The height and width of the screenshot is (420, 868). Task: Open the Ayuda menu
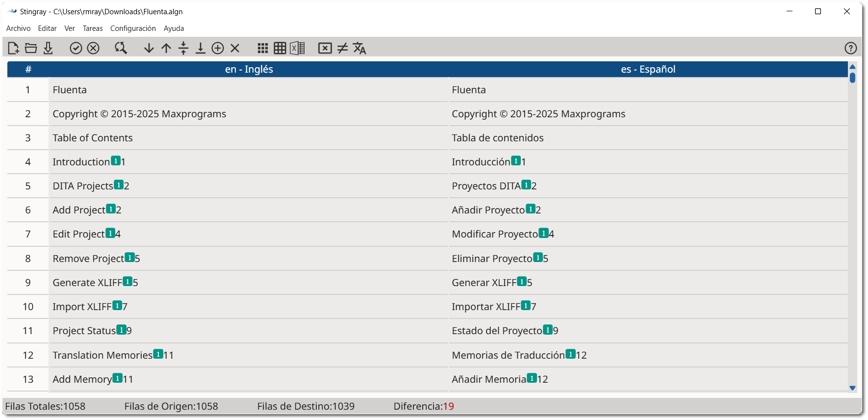174,28
